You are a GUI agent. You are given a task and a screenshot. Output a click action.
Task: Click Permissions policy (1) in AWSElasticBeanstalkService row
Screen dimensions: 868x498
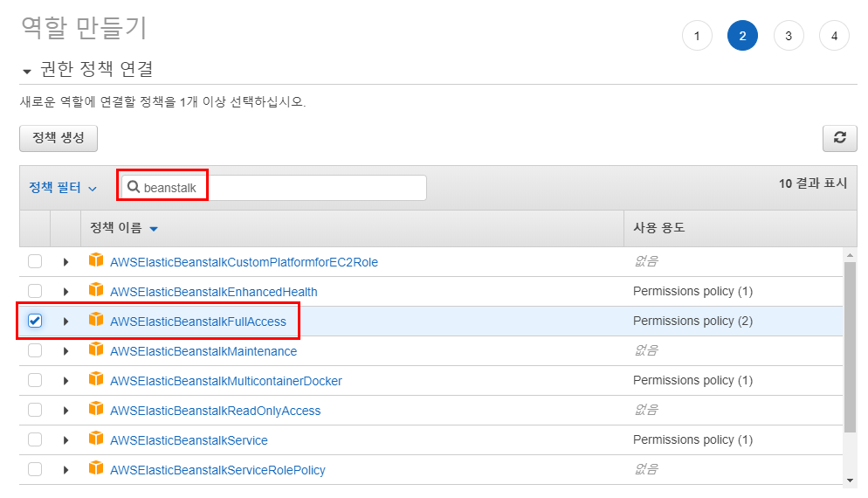point(692,439)
